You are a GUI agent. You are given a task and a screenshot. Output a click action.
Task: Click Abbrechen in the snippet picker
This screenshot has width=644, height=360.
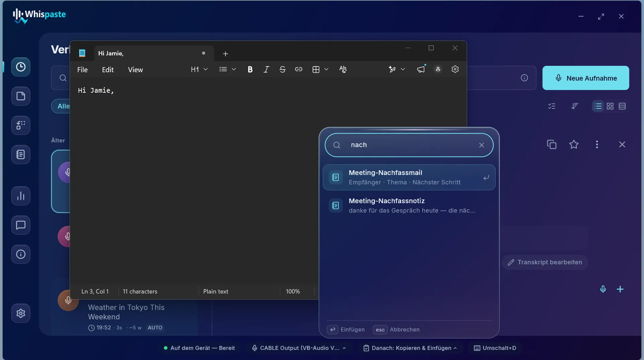(x=396, y=329)
